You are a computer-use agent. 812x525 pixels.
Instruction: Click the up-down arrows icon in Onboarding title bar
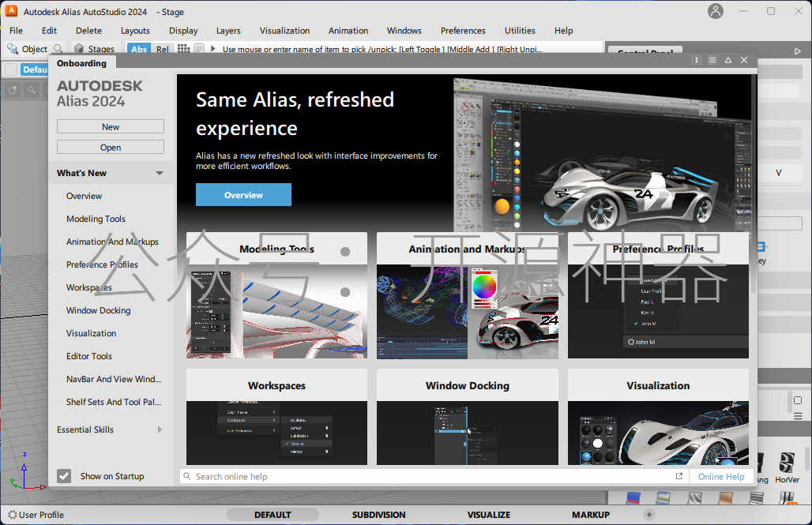click(697, 60)
